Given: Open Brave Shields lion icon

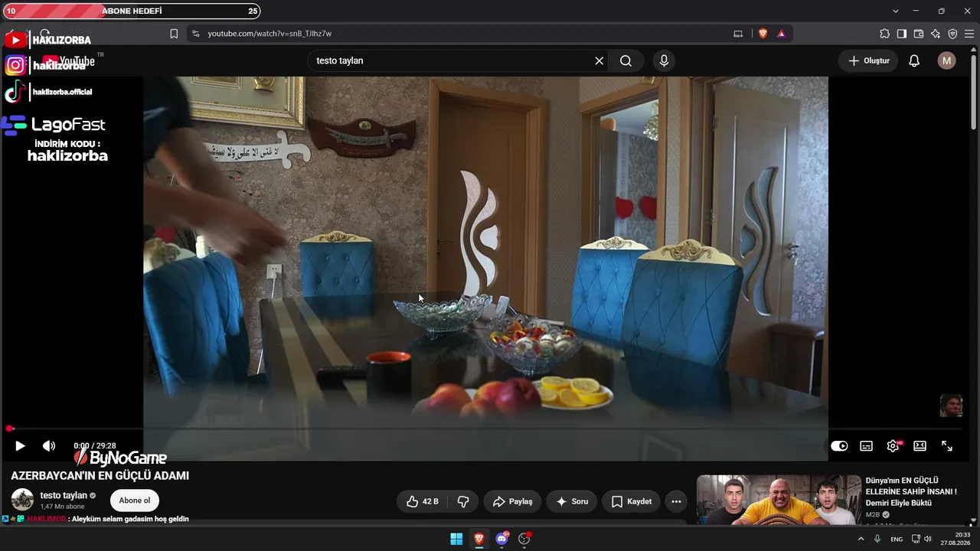Looking at the screenshot, I should [763, 34].
